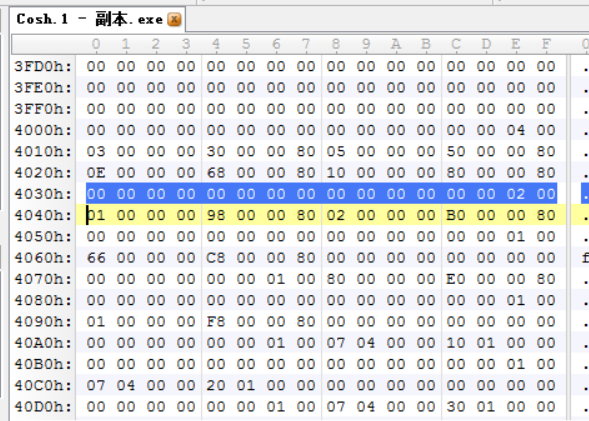Click byte B0 in row 4040h
This screenshot has height=421, width=589.
pos(456,216)
